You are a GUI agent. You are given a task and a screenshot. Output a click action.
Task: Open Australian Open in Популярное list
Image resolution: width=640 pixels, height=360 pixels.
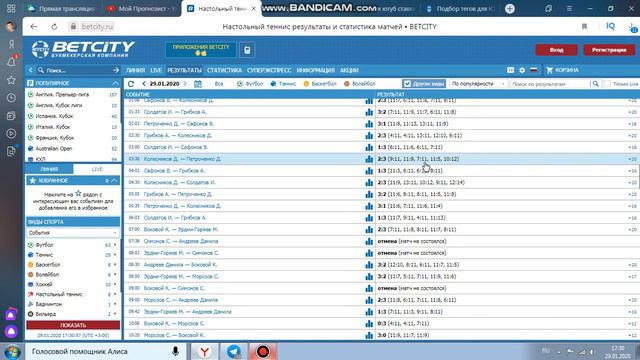click(53, 149)
